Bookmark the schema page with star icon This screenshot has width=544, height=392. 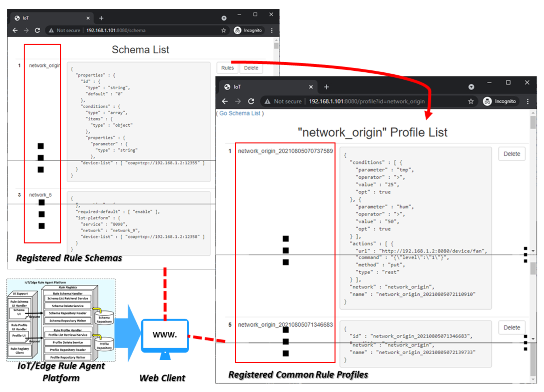pos(223,30)
